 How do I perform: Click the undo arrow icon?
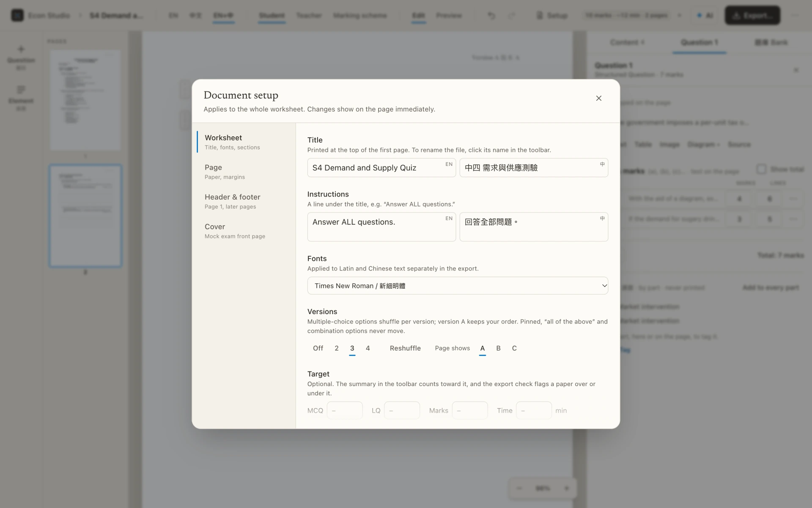(x=491, y=15)
